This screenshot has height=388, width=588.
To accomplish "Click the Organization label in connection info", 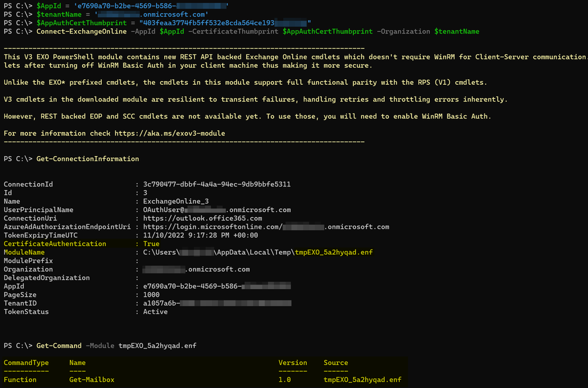I will point(28,269).
